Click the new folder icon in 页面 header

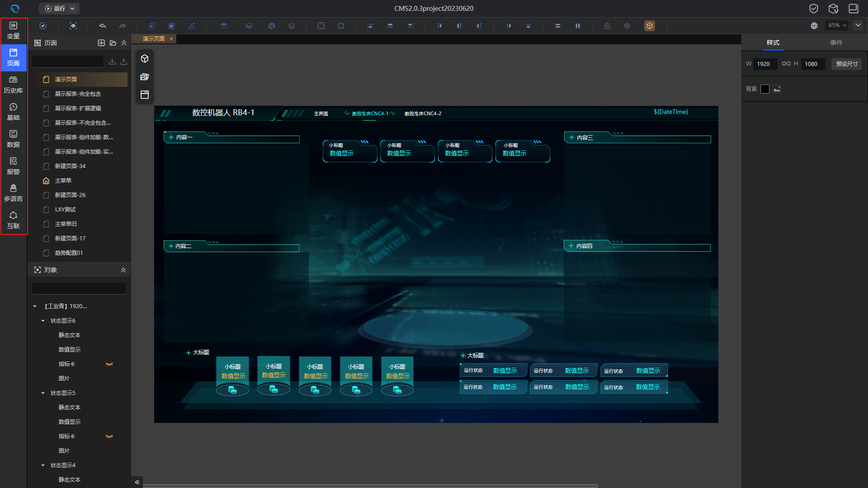point(113,43)
